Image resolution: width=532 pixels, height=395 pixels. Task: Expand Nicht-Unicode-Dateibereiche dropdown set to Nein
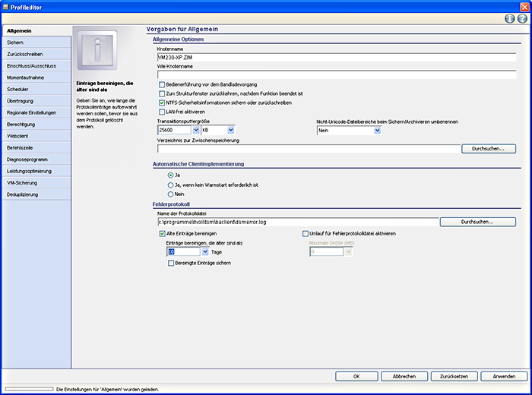coord(377,131)
